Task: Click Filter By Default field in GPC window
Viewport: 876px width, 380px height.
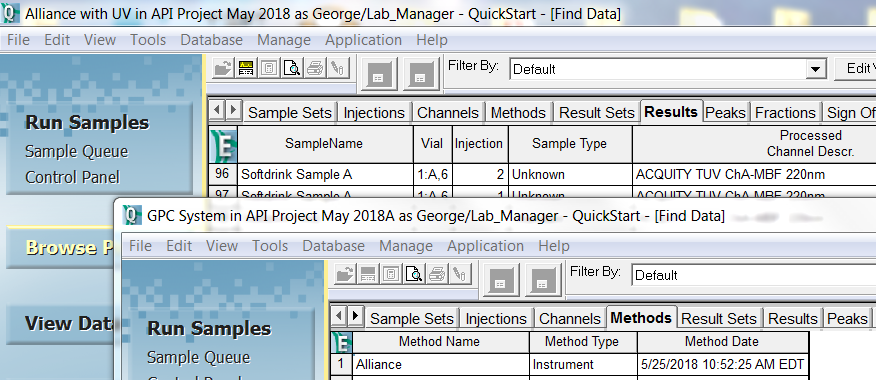Action: point(754,275)
